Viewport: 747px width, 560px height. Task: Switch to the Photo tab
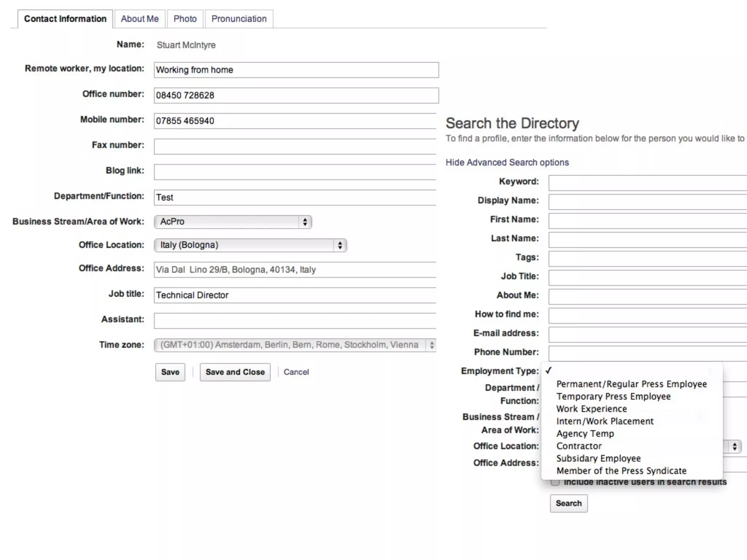(x=185, y=19)
